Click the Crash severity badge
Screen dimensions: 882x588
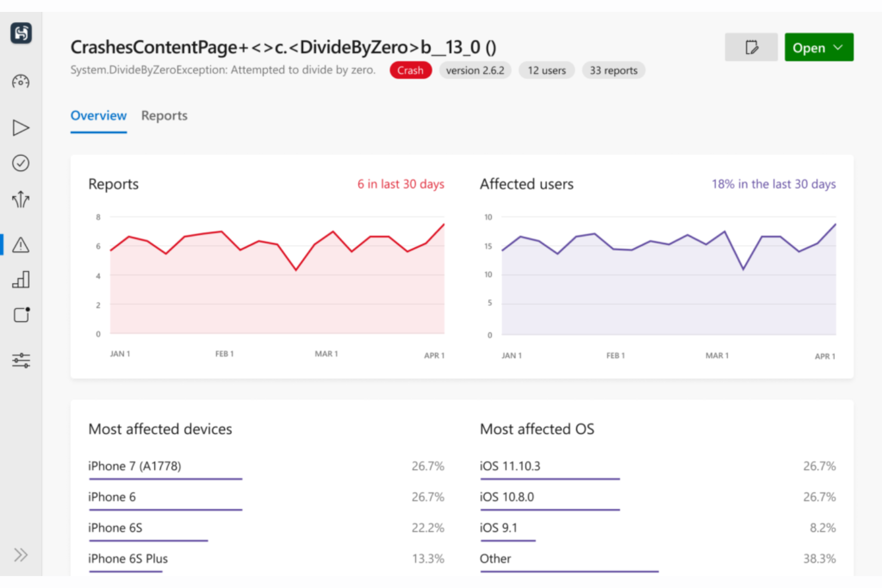coord(410,70)
